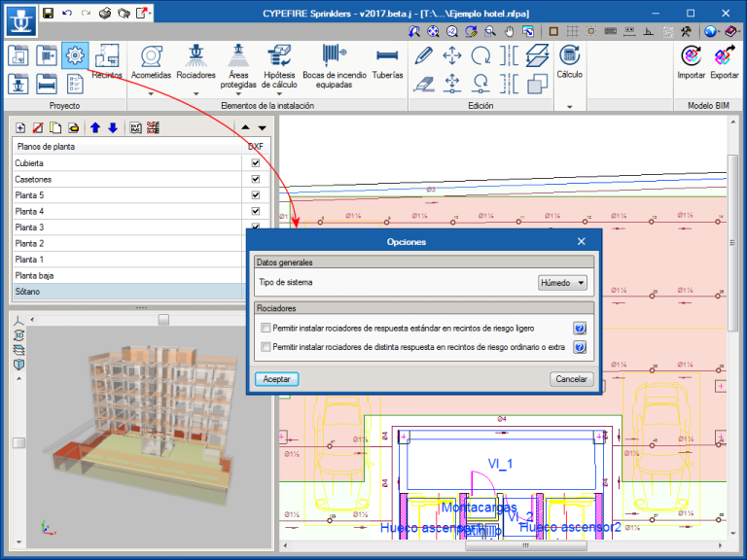
Task: Enable standard response sprinklers in light risk
Action: click(x=266, y=329)
